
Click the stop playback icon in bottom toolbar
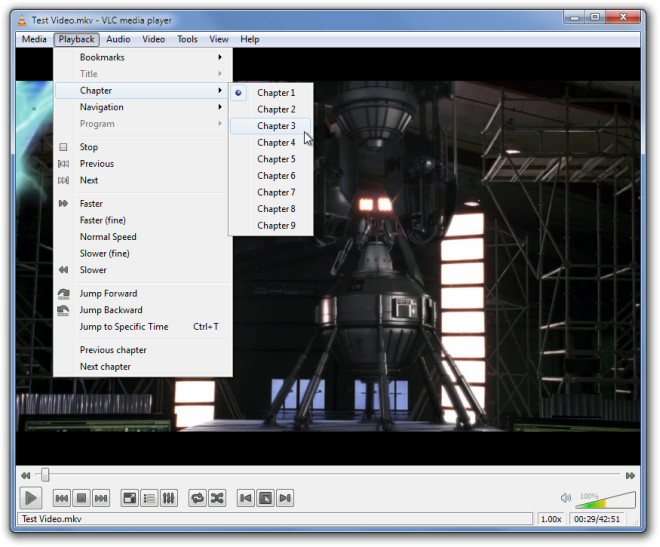82,498
